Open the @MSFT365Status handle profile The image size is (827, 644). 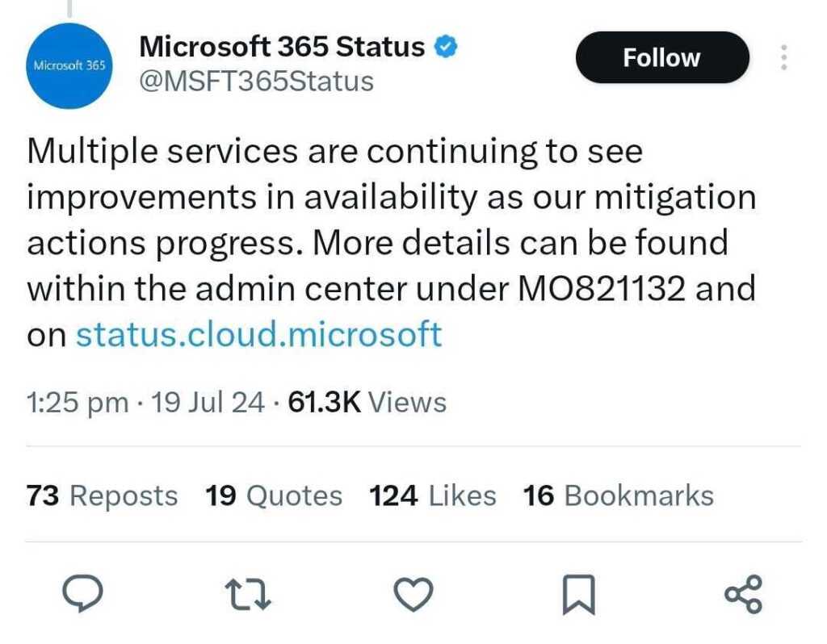[256, 82]
